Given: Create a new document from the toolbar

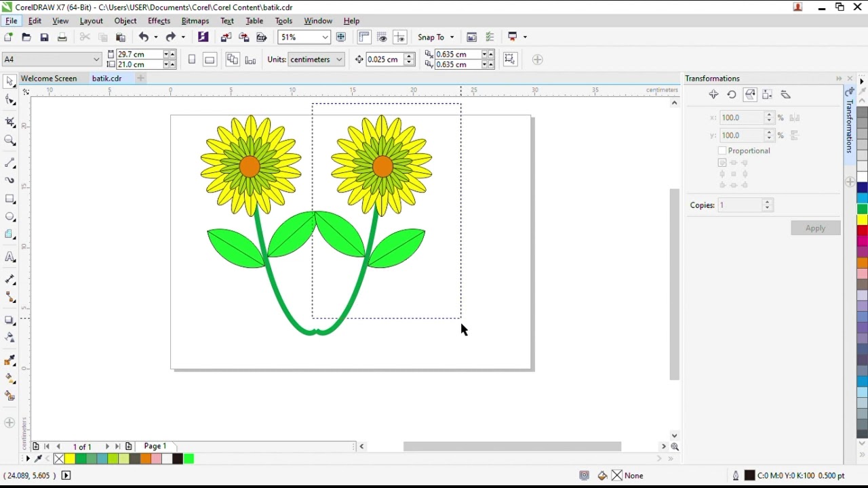Looking at the screenshot, I should click(9, 37).
